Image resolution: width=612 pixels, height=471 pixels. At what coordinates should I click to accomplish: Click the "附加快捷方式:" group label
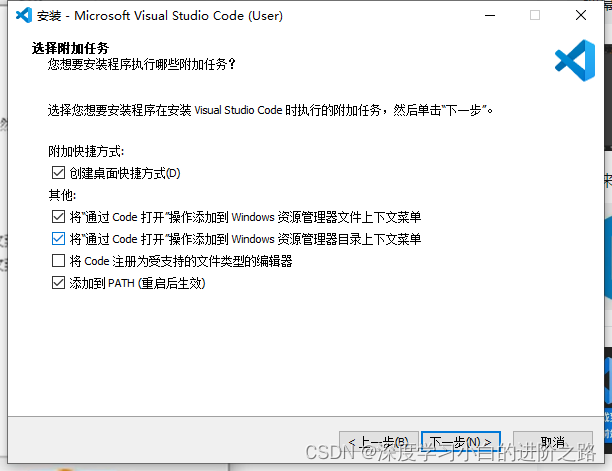tap(86, 151)
